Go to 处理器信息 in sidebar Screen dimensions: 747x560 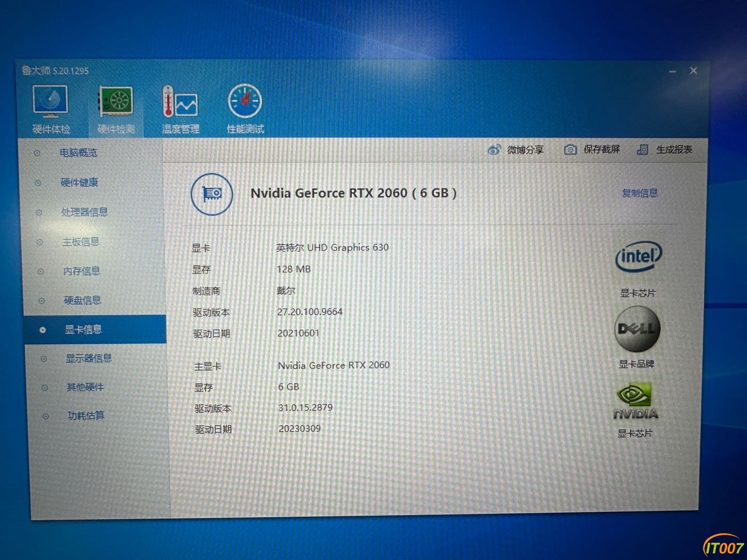(85, 212)
